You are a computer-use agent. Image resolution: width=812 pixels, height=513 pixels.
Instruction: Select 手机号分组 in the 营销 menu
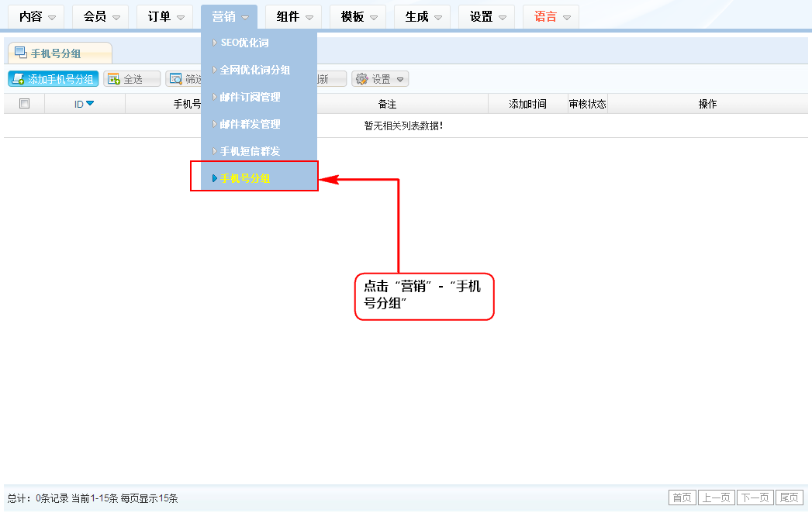tap(245, 178)
